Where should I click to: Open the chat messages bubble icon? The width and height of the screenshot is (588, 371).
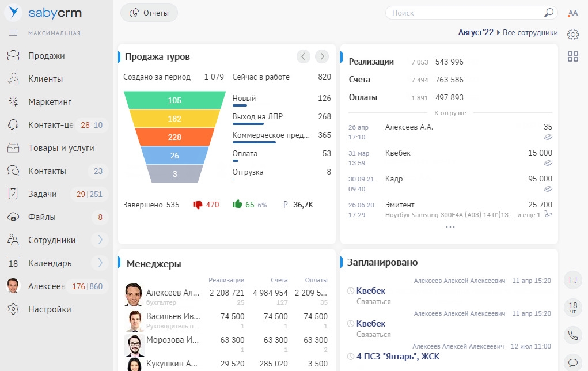572,362
